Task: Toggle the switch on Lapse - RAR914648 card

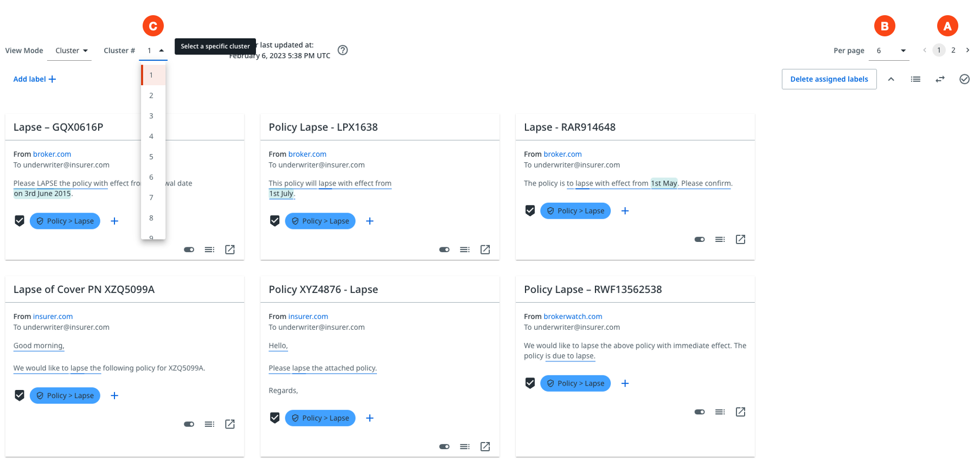Action: tap(700, 239)
